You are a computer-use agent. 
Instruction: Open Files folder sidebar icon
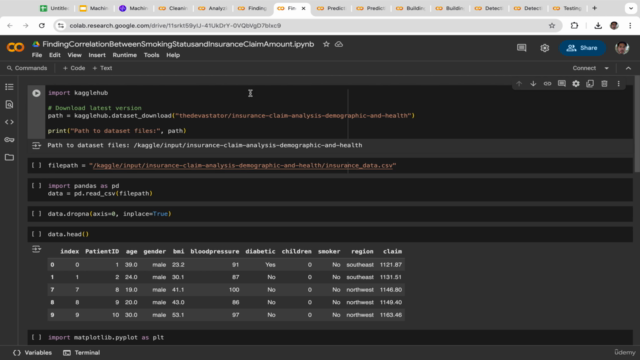pos(9,157)
